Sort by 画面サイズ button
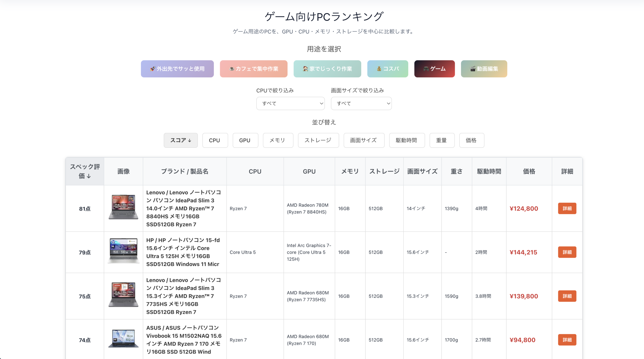 pyautogui.click(x=364, y=140)
